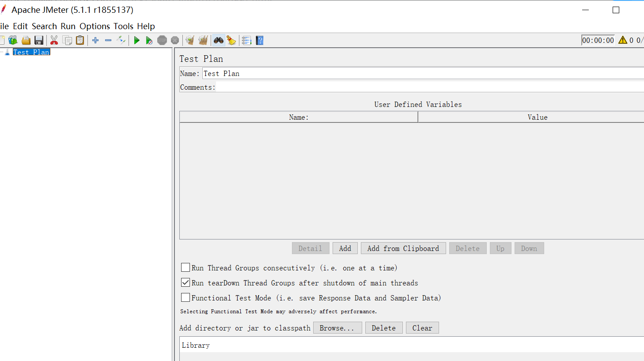Click the Down button under the variables table

coord(529,248)
